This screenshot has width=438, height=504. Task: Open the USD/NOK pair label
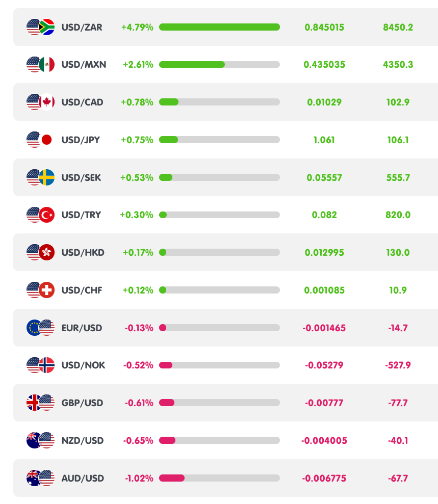coord(83,365)
